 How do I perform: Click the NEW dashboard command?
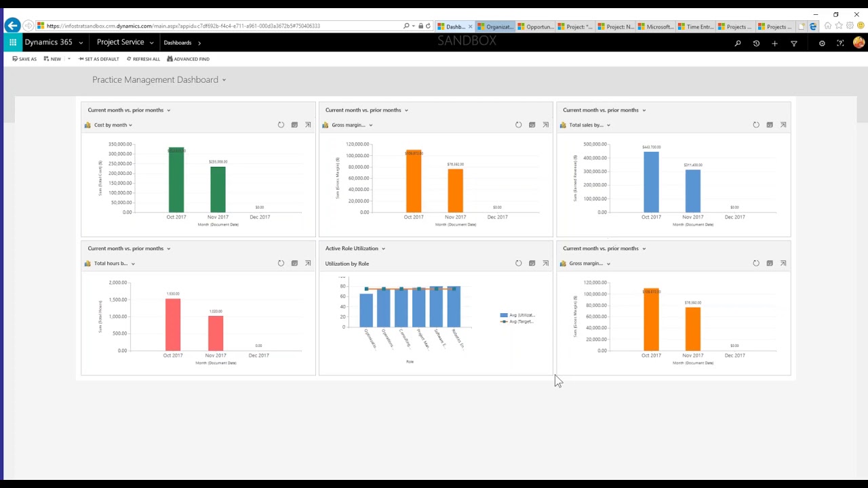[52, 59]
